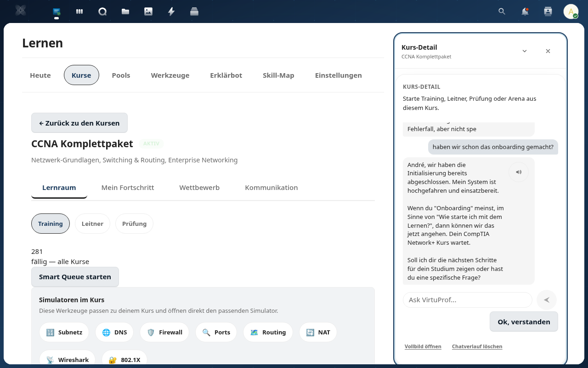Viewport: 588px width, 368px height.
Task: Click the Chatverlauf löschen link
Action: click(477, 346)
